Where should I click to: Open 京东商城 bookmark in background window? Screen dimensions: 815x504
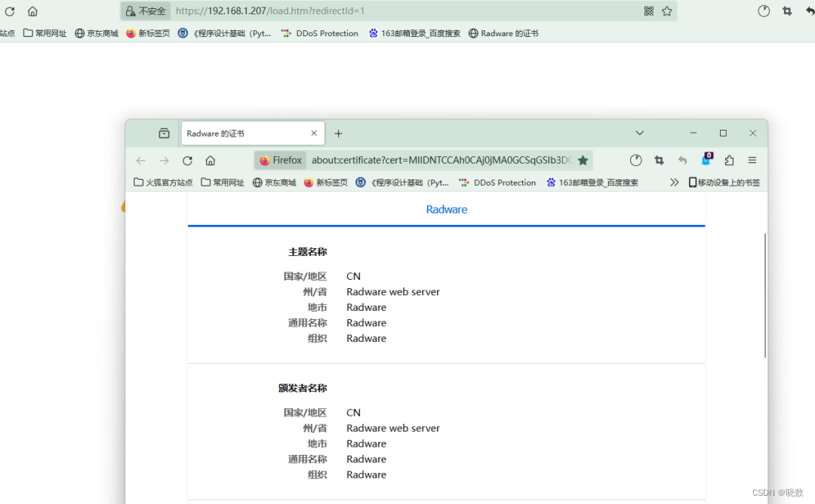pos(97,33)
